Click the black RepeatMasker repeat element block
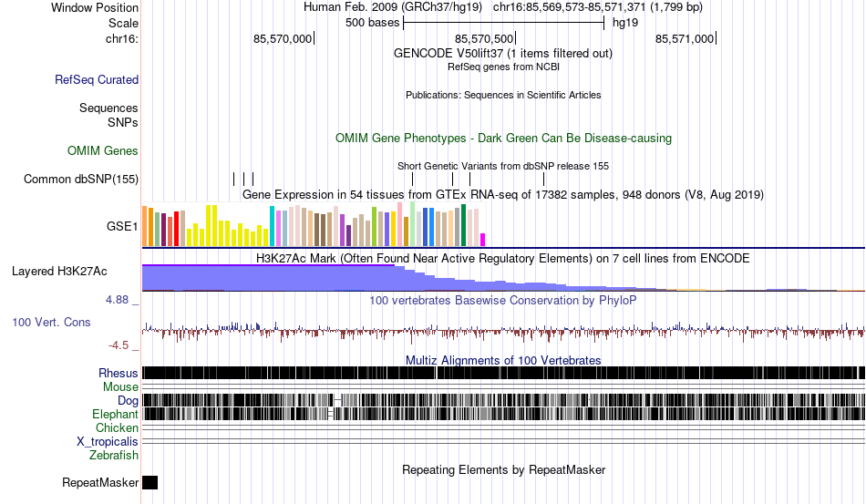The width and height of the screenshot is (866, 504). [x=149, y=482]
